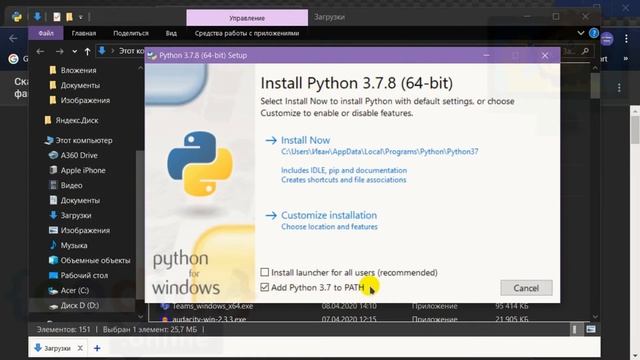Click the Диск D (D:) drive icon

click(x=53, y=306)
